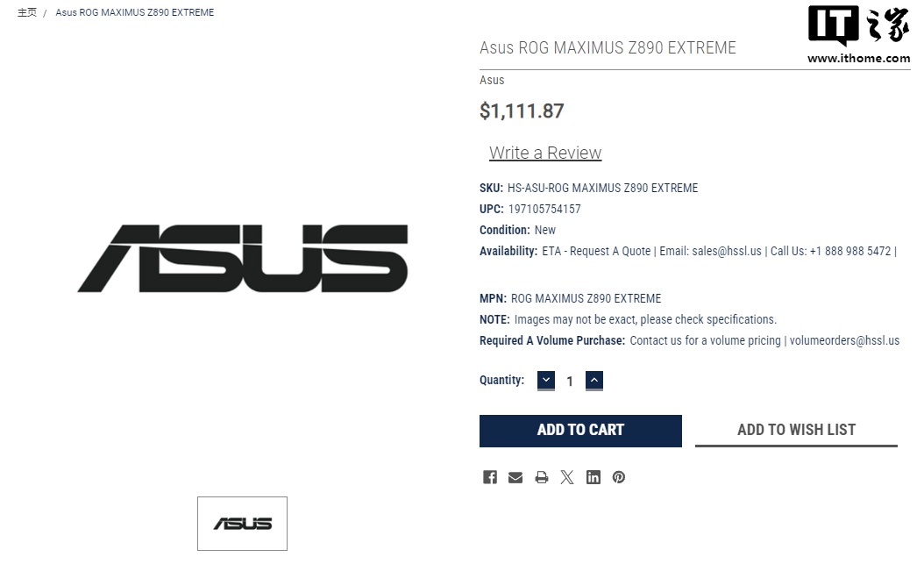Click the volumeorders@hssl.us email address
This screenshot has width=924, height=564.
coord(844,340)
